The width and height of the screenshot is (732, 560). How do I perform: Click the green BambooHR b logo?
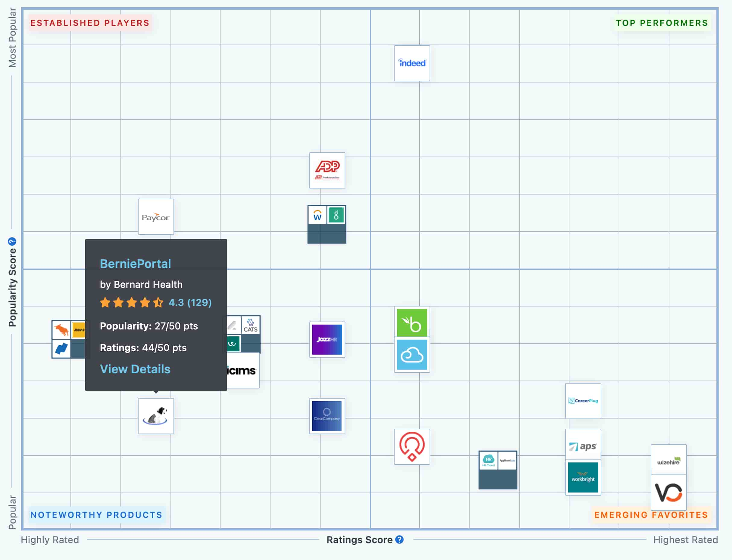tap(412, 322)
